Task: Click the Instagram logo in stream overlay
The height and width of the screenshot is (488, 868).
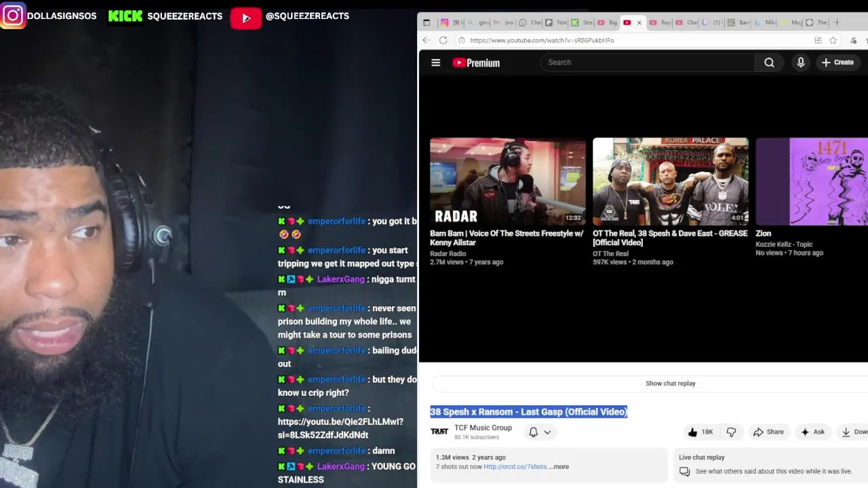Action: (13, 15)
